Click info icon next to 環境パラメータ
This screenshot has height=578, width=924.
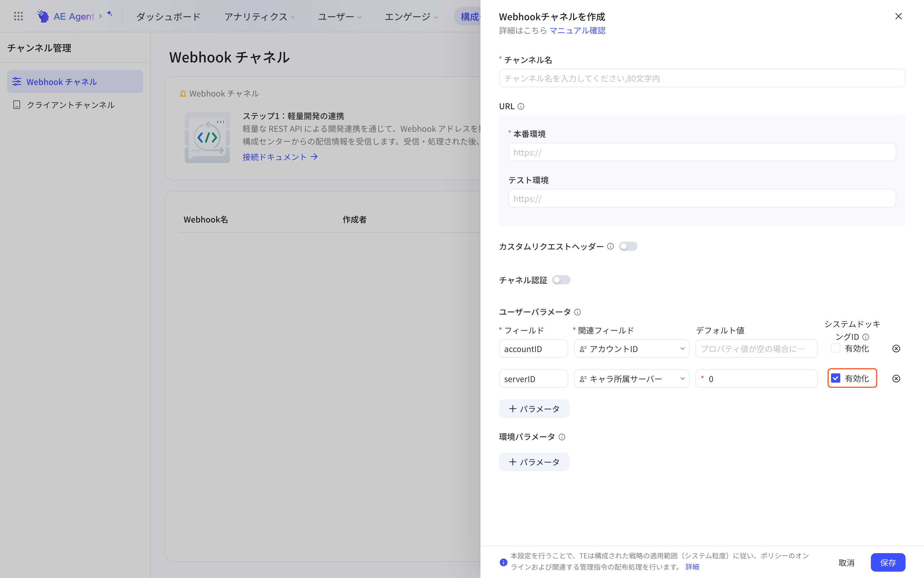click(562, 437)
